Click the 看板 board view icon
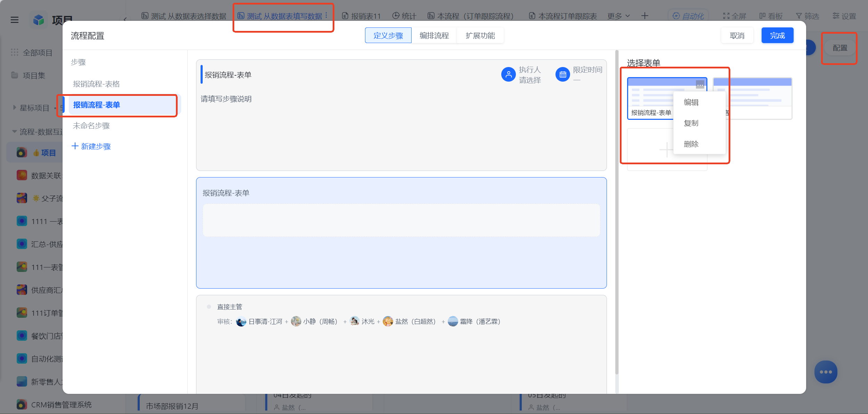Image resolution: width=868 pixels, height=414 pixels. (762, 16)
